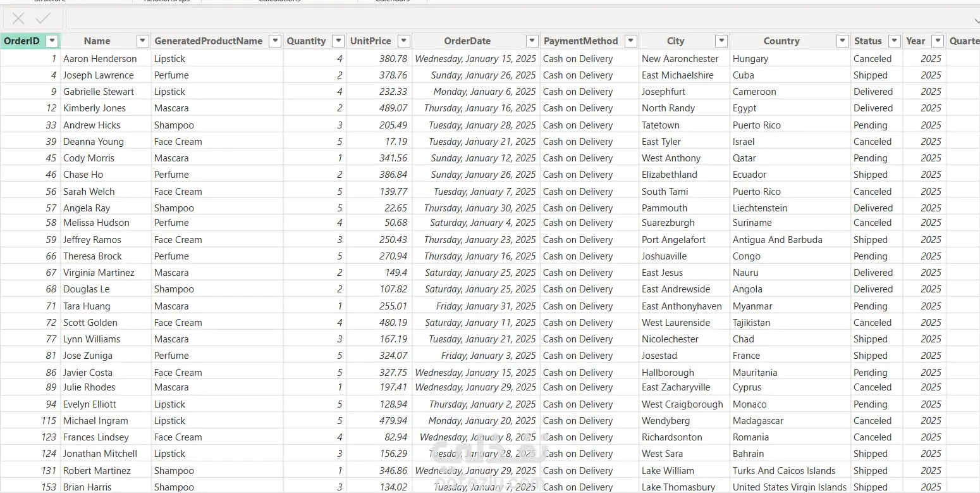Open the City column filter arrow
The image size is (980, 493).
[721, 41]
